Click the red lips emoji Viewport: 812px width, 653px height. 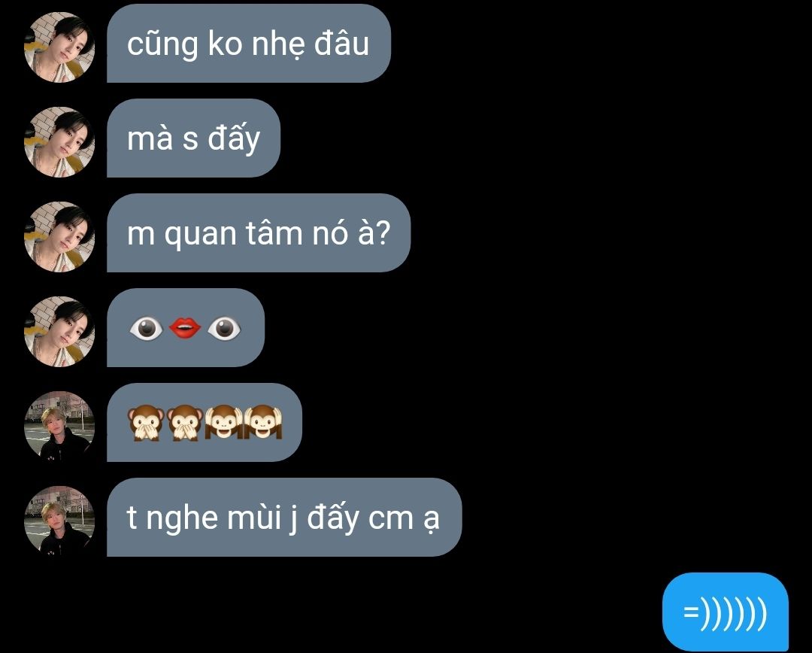pyautogui.click(x=185, y=328)
